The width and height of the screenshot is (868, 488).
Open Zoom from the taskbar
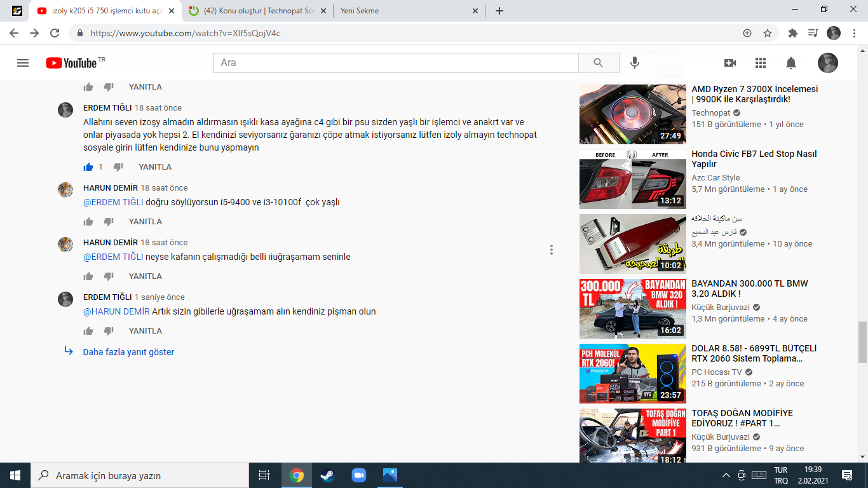coord(359,475)
